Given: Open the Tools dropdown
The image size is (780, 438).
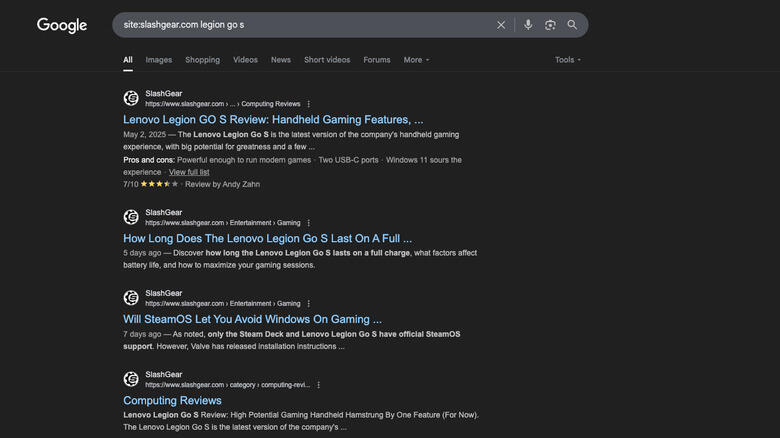Looking at the screenshot, I should [x=568, y=60].
